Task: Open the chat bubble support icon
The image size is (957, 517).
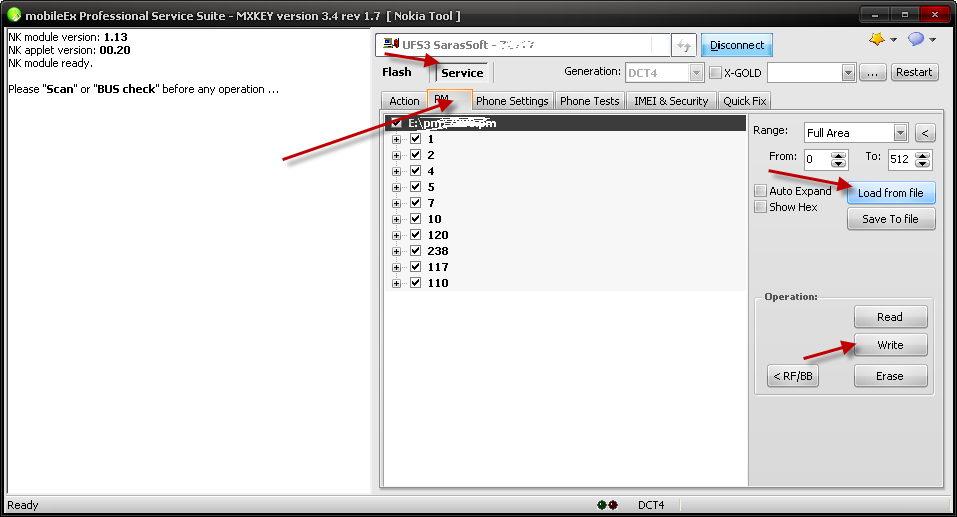Action: (x=915, y=40)
